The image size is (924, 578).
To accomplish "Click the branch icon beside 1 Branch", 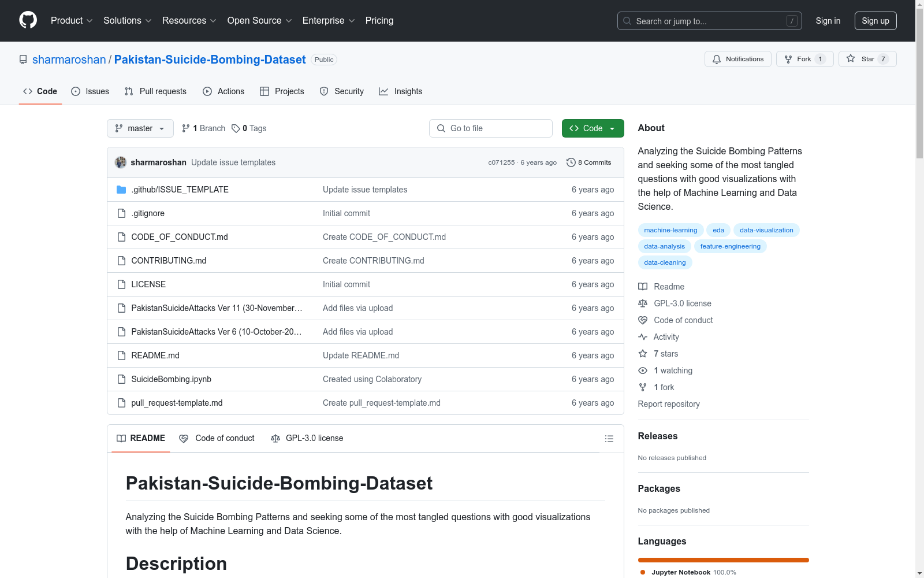I will tap(186, 128).
